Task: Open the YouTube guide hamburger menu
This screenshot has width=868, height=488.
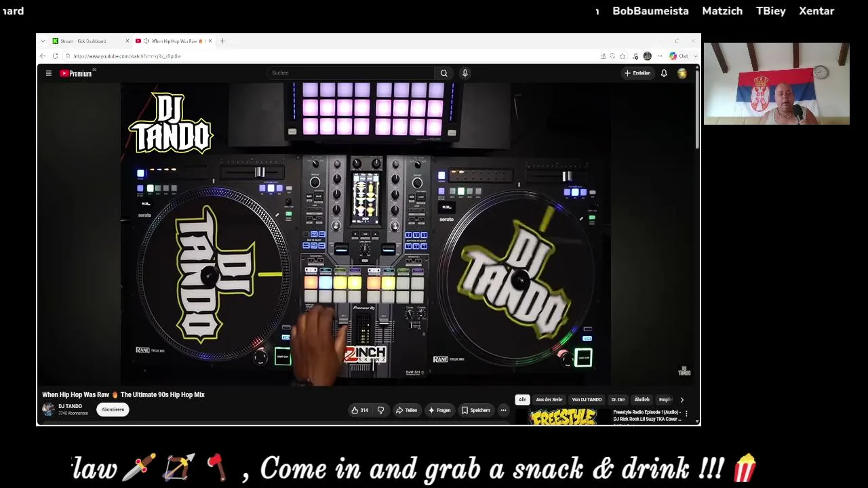Action: click(49, 73)
